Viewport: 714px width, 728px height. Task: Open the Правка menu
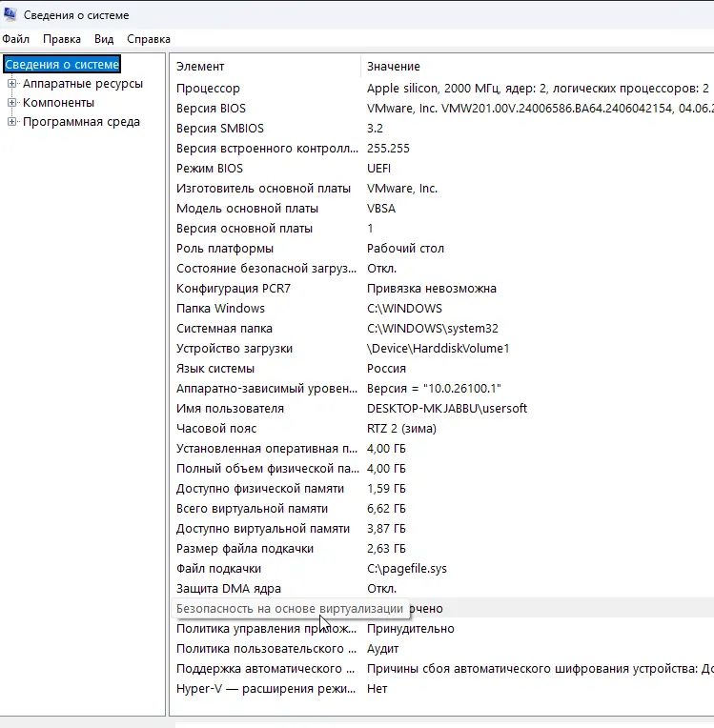click(x=61, y=39)
